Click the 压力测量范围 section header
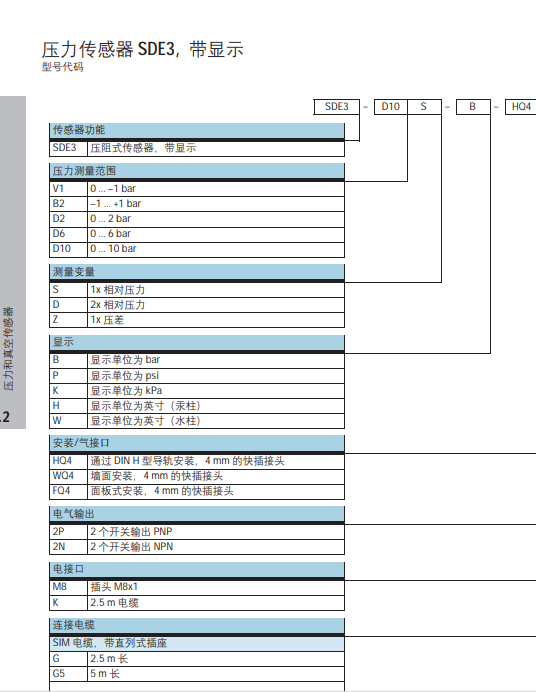Screen dimensions: 536x692 tap(197, 171)
